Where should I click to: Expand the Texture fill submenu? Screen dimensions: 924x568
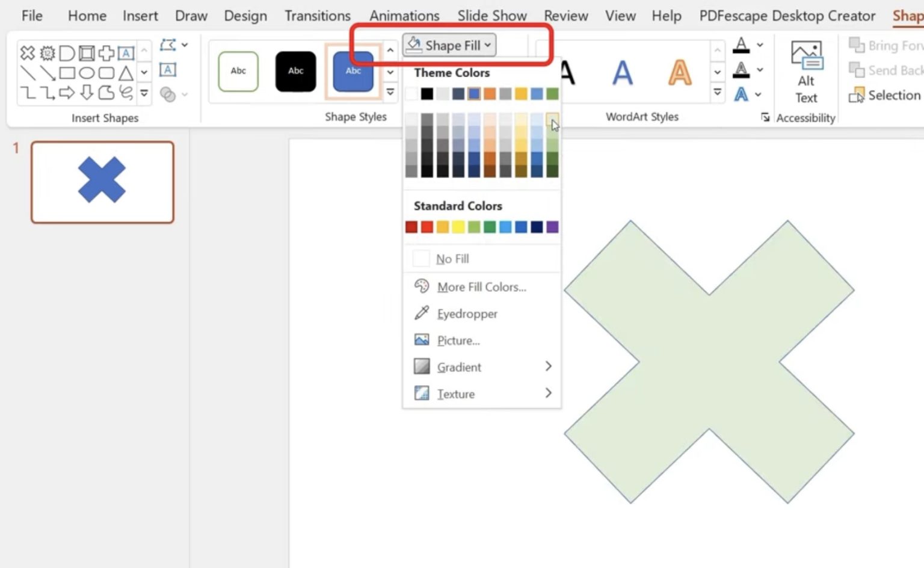(x=456, y=394)
